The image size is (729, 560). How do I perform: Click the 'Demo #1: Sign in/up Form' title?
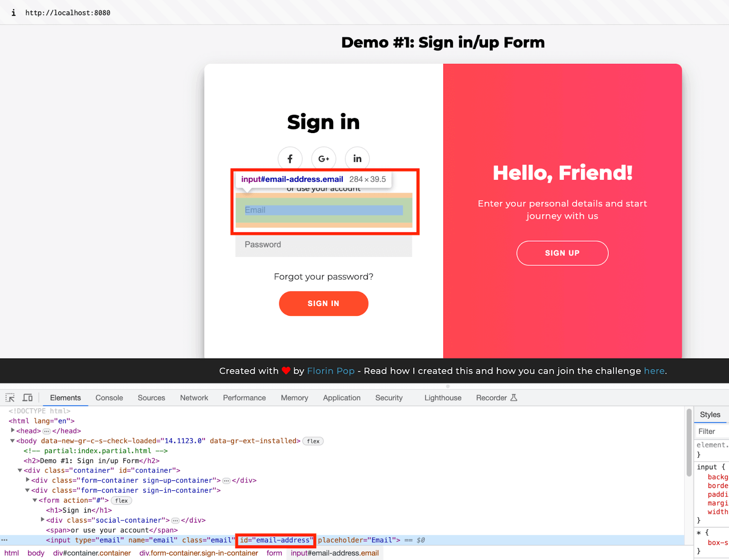click(443, 42)
